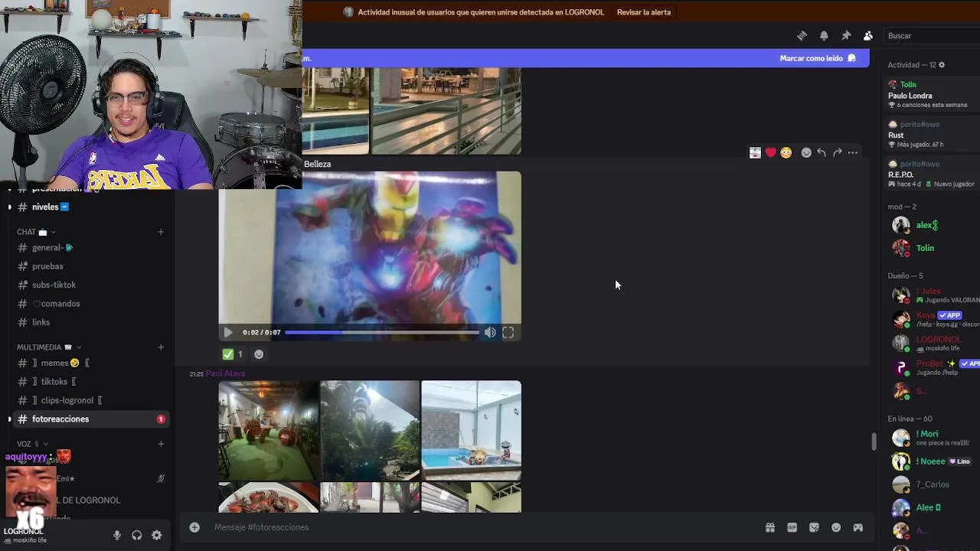Image resolution: width=980 pixels, height=551 pixels.
Task: Open Revisar la alerta link
Action: [x=644, y=12]
